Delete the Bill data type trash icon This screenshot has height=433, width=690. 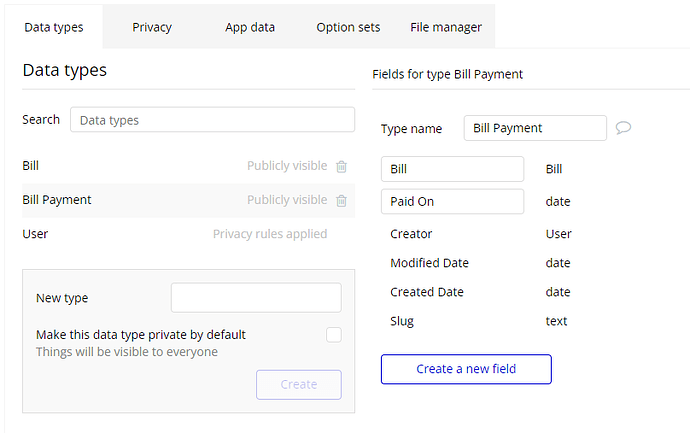pos(341,166)
